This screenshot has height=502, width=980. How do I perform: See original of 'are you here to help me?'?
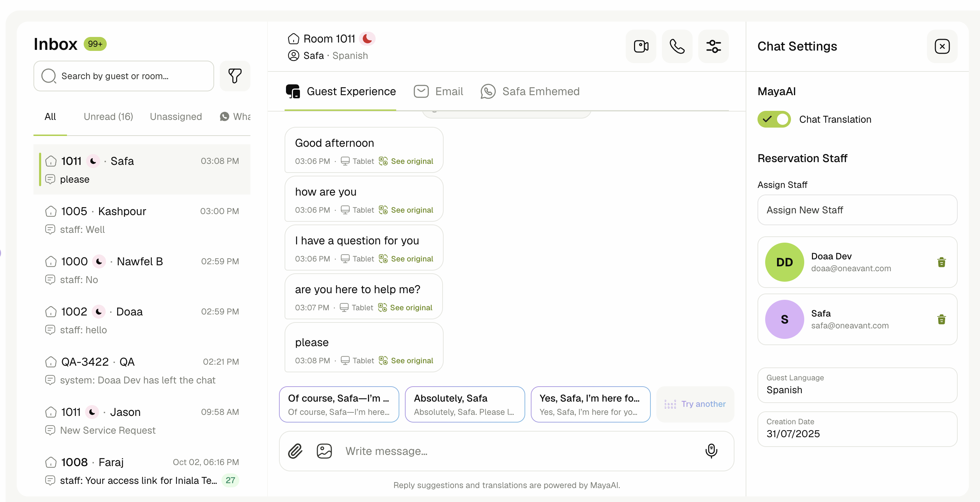405,308
